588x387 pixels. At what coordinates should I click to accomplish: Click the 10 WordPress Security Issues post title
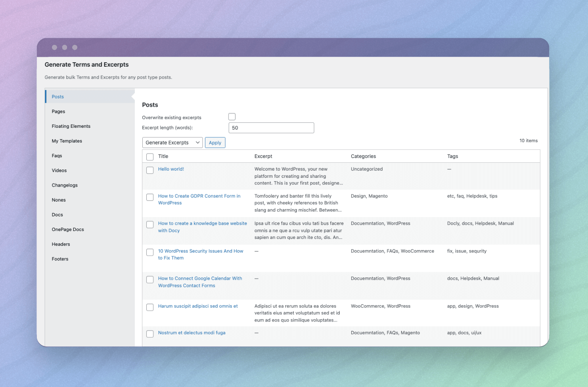tap(201, 254)
